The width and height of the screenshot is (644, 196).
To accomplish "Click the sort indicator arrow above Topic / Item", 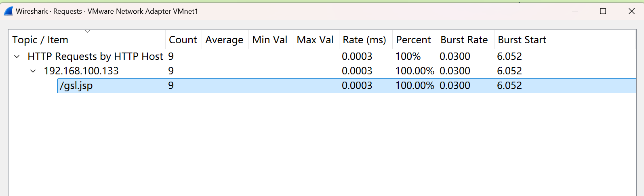I will click(x=87, y=32).
